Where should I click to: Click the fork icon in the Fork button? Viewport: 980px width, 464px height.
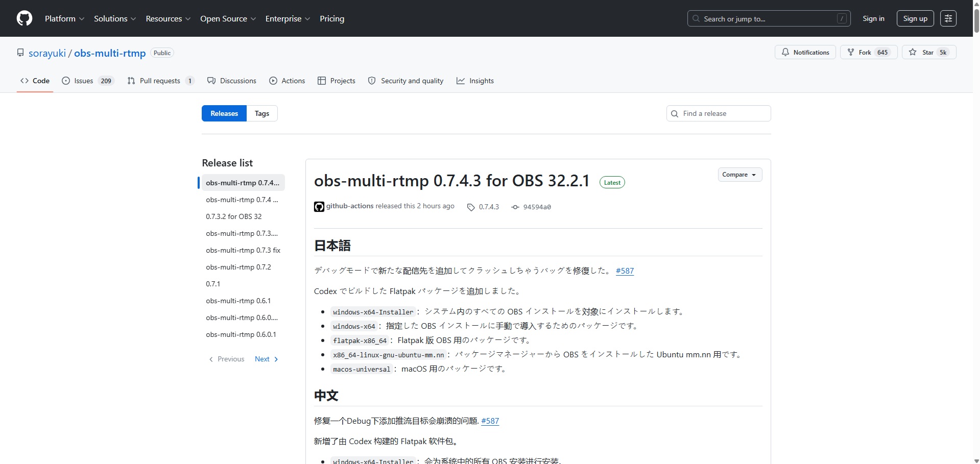point(851,52)
